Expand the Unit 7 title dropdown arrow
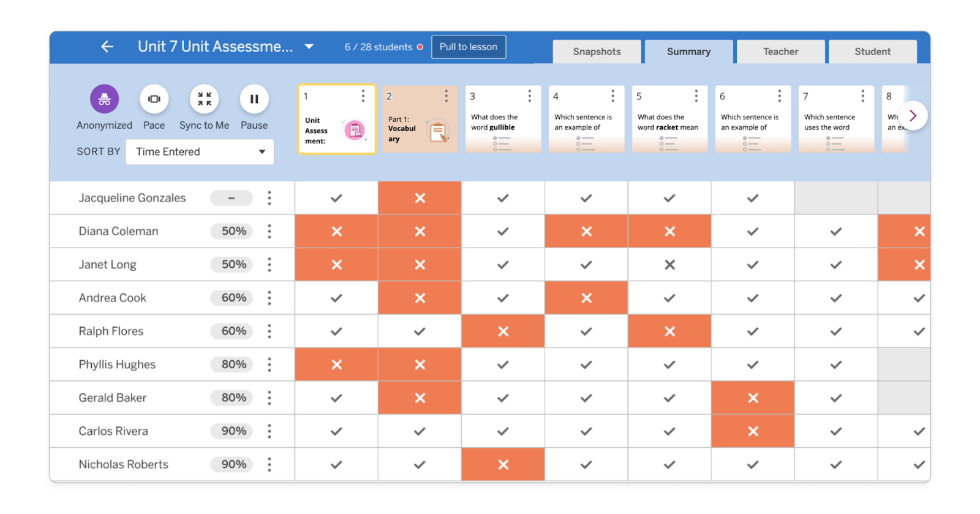The width and height of the screenshot is (980, 514). tap(309, 47)
